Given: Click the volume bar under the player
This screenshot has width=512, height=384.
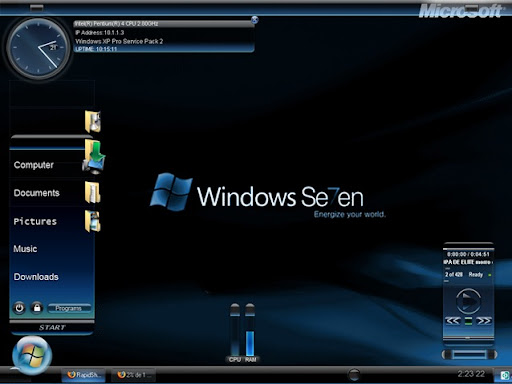Looking at the screenshot, I should click(469, 355).
